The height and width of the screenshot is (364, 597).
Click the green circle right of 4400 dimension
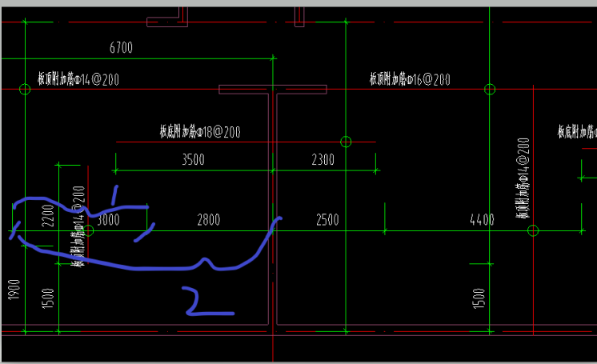(534, 230)
